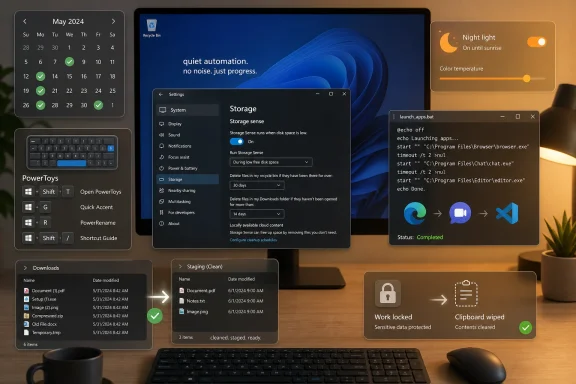The width and height of the screenshot is (576, 384).
Task: Click the For developers icon in sidebar
Action: coord(162,212)
